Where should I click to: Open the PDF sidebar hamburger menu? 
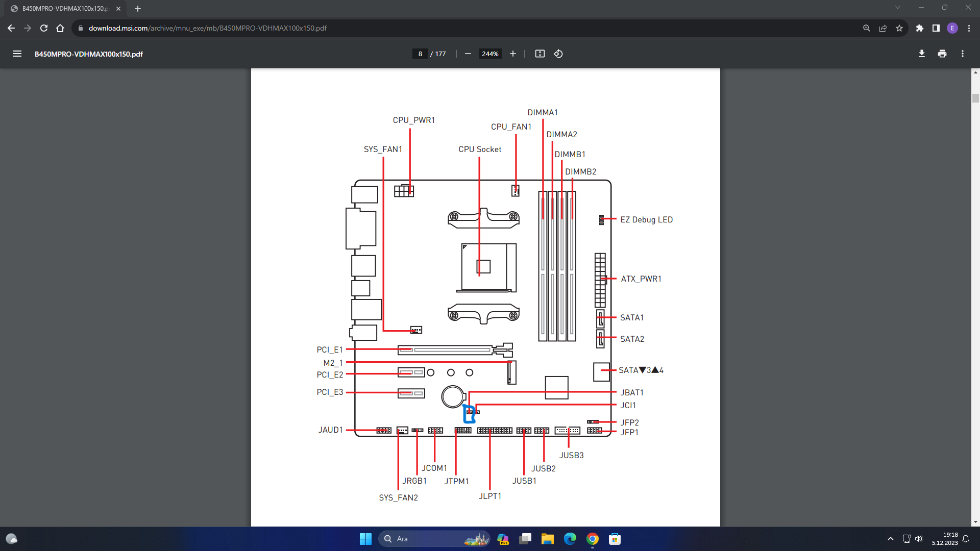(x=17, y=54)
